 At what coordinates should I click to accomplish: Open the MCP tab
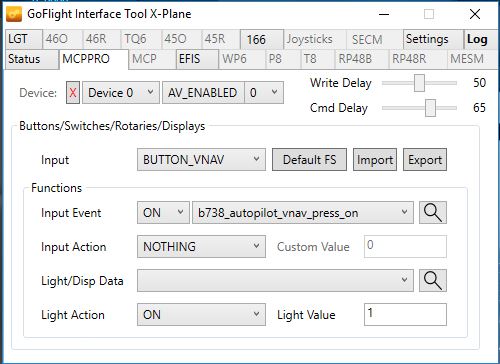(x=152, y=59)
